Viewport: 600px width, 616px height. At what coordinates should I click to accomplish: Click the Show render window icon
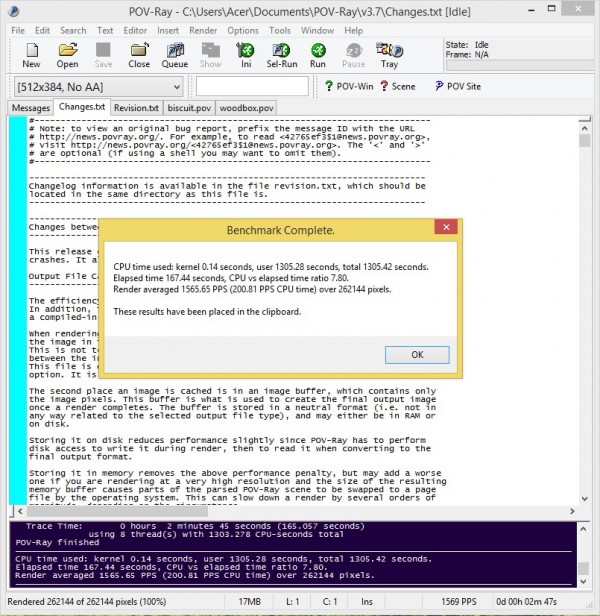(211, 55)
